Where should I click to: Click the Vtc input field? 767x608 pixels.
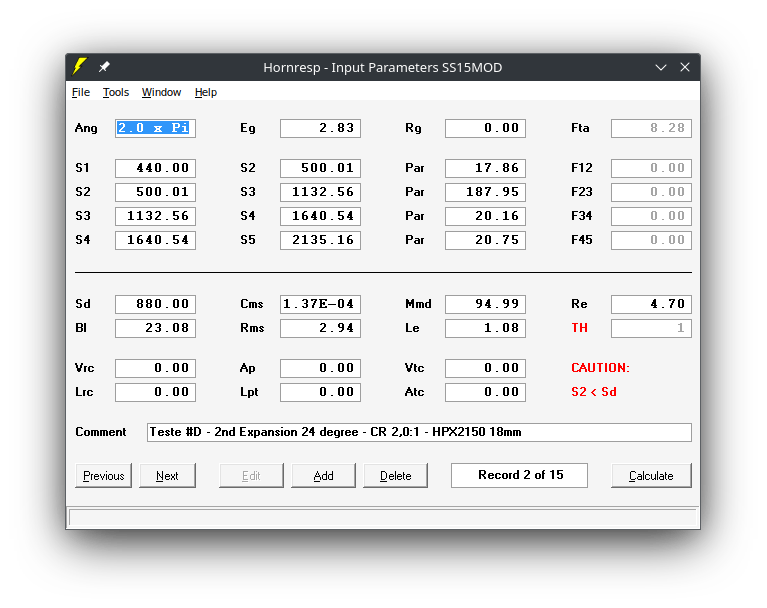pyautogui.click(x=485, y=368)
